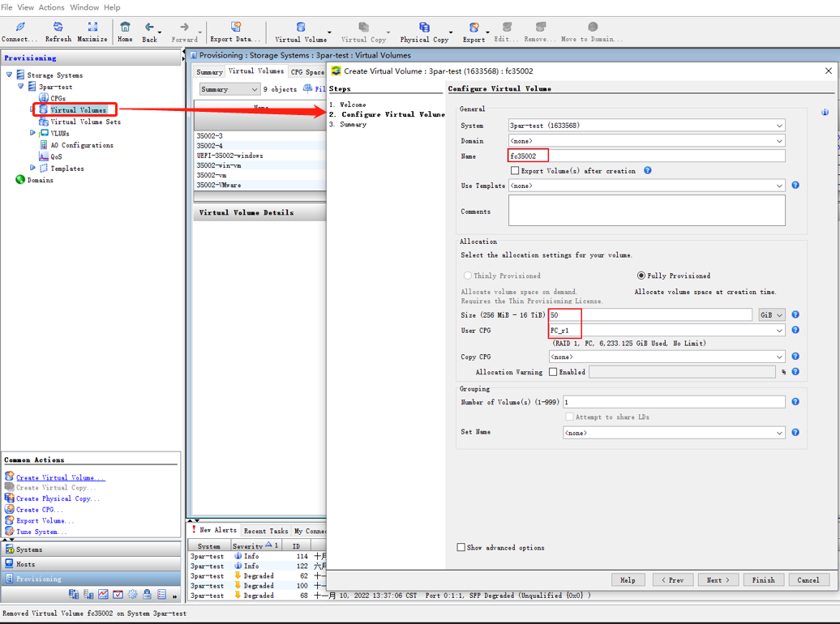Click the Back arrow icon

pos(149,27)
